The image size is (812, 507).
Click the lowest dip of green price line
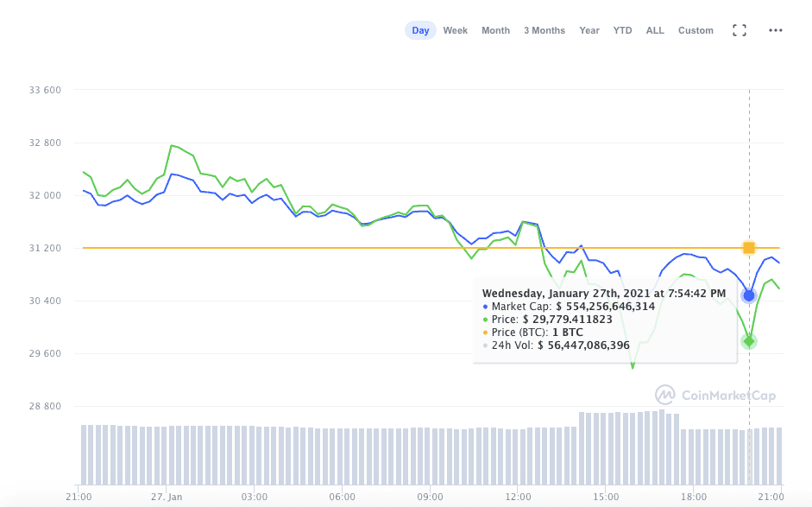tap(633, 367)
